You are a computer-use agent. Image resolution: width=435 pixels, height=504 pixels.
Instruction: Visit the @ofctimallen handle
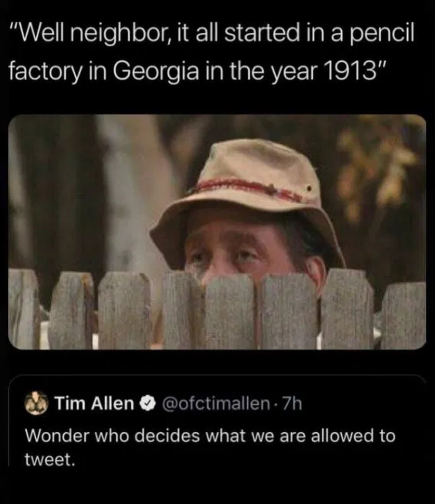(x=216, y=404)
